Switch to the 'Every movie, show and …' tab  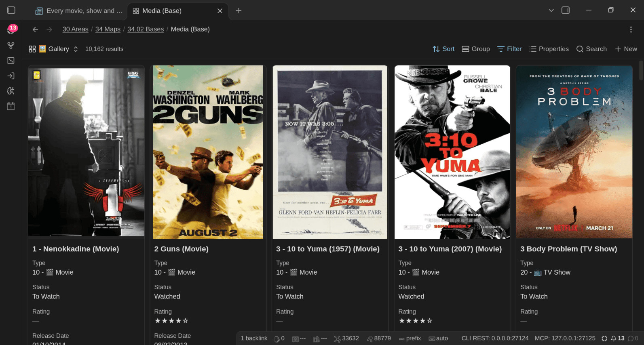coord(79,11)
